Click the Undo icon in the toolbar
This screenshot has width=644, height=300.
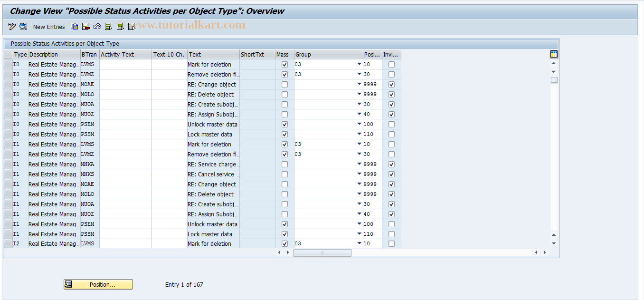pos(97,26)
